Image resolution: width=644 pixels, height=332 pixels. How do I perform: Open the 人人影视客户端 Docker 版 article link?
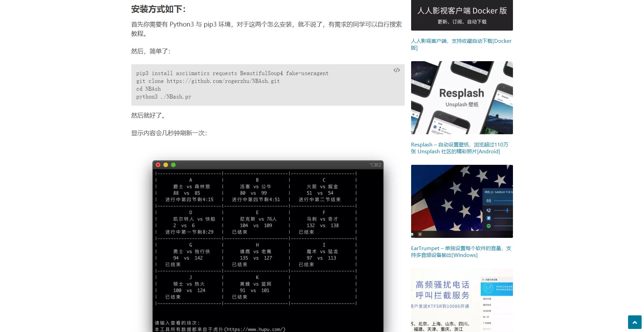point(461,44)
